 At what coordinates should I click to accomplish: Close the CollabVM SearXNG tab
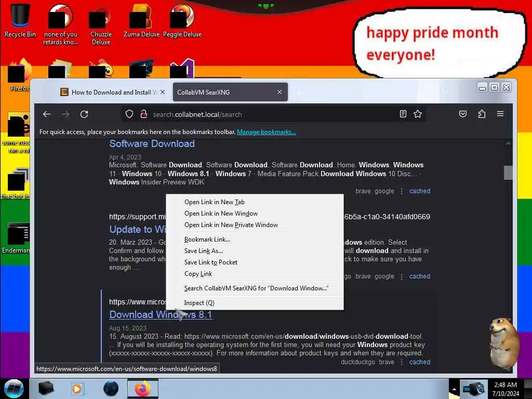click(x=279, y=92)
